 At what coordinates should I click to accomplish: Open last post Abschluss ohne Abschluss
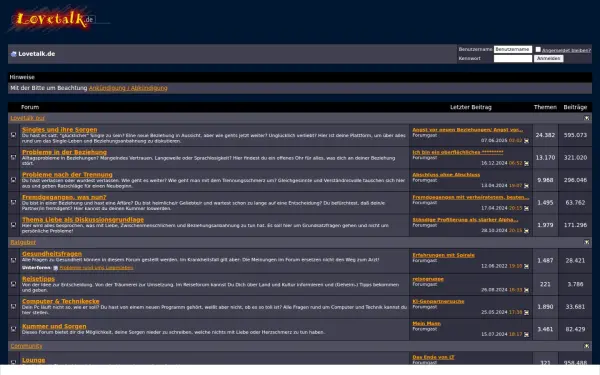(446, 174)
